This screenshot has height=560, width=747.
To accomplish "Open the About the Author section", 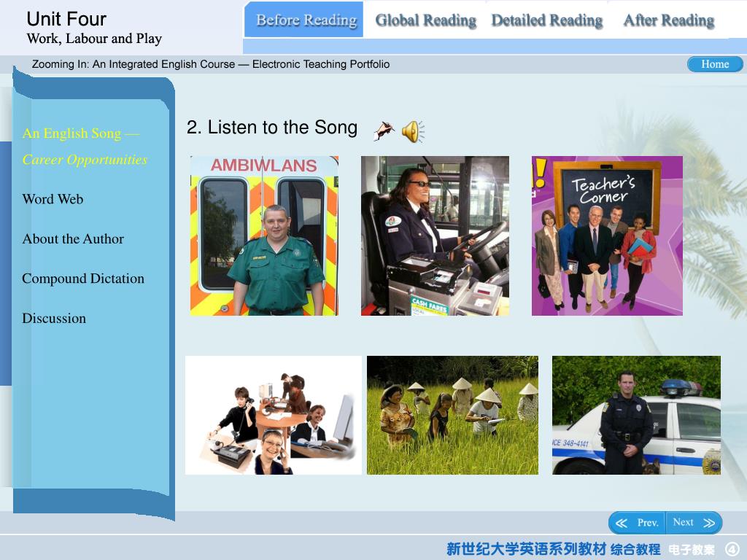I will pos(73,238).
